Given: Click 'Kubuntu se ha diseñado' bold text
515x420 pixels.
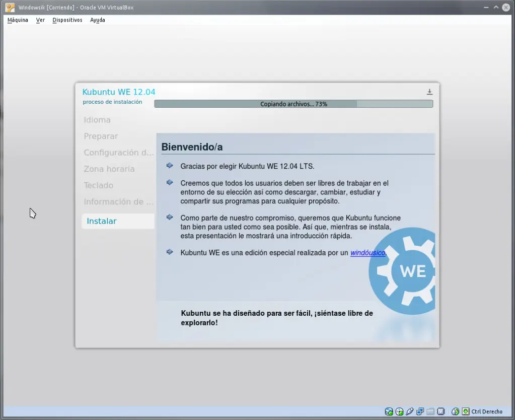Looking at the screenshot, I should pyautogui.click(x=277, y=318).
